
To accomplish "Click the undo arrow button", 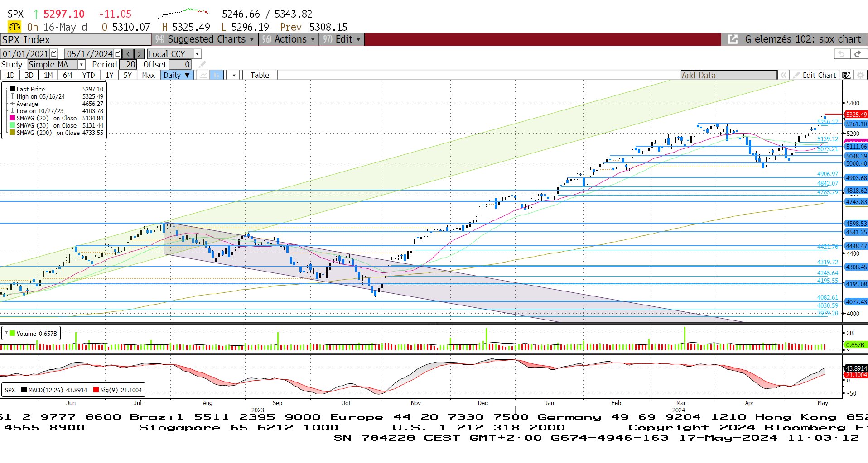I will 842,54.
